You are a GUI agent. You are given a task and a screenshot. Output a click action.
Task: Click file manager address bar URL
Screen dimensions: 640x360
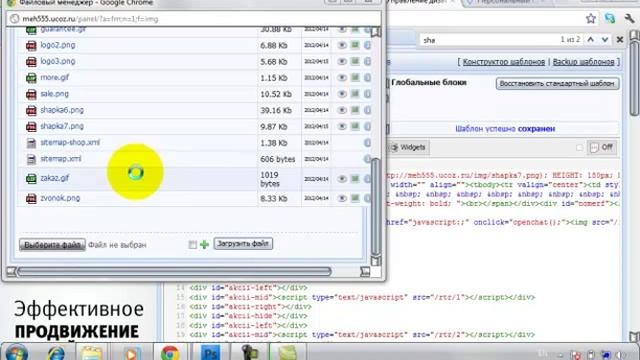pyautogui.click(x=90, y=19)
